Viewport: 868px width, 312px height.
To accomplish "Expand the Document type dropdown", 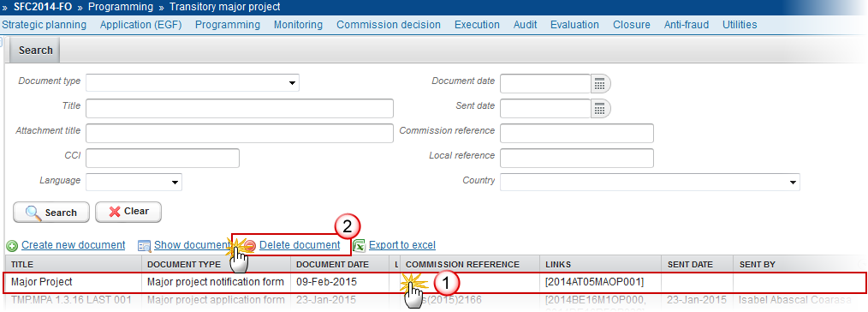I will point(292,83).
